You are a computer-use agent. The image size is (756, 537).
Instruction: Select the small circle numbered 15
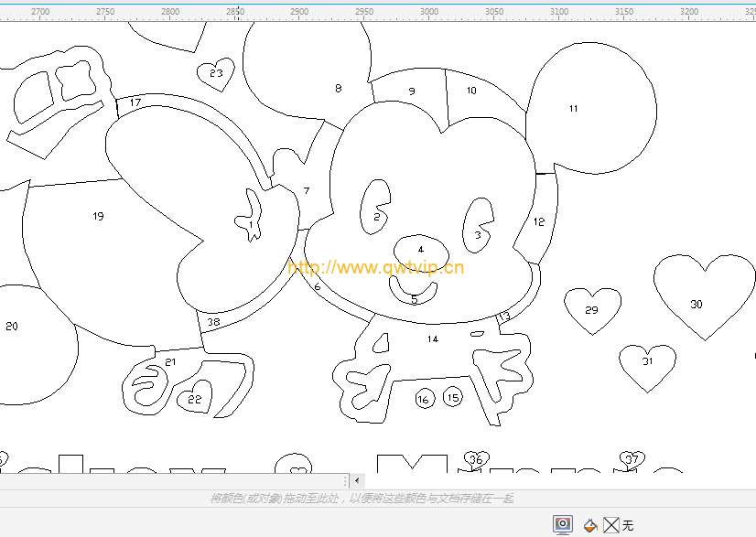pos(453,397)
